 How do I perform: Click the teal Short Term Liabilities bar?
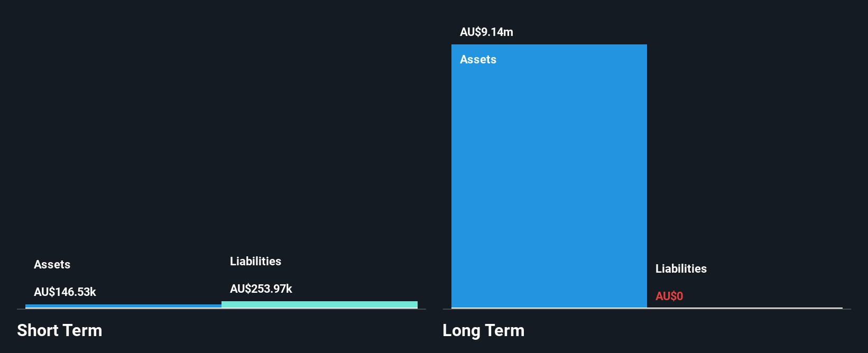pyautogui.click(x=319, y=304)
